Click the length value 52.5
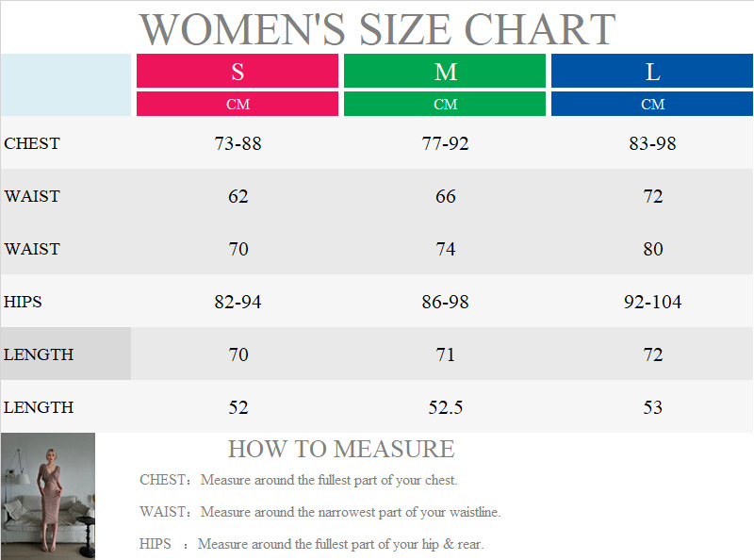Image resolution: width=754 pixels, height=560 pixels. [x=445, y=408]
